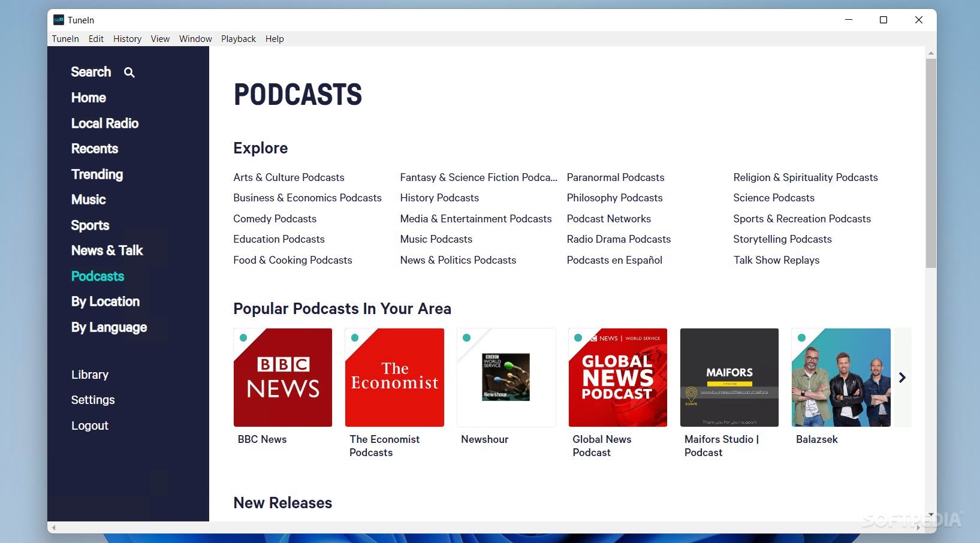Image resolution: width=980 pixels, height=543 pixels.
Task: Explore Education Podcasts
Action: [x=279, y=239]
